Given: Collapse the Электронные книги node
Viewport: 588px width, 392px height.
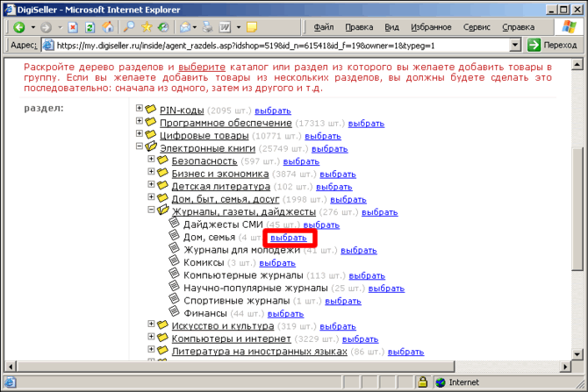Looking at the screenshot, I should (x=140, y=146).
